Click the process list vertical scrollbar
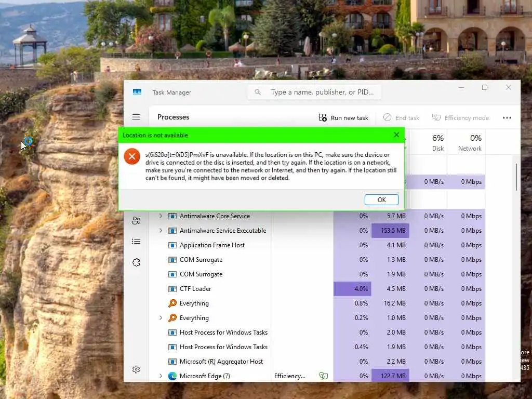This screenshot has height=399, width=532. pos(516,177)
